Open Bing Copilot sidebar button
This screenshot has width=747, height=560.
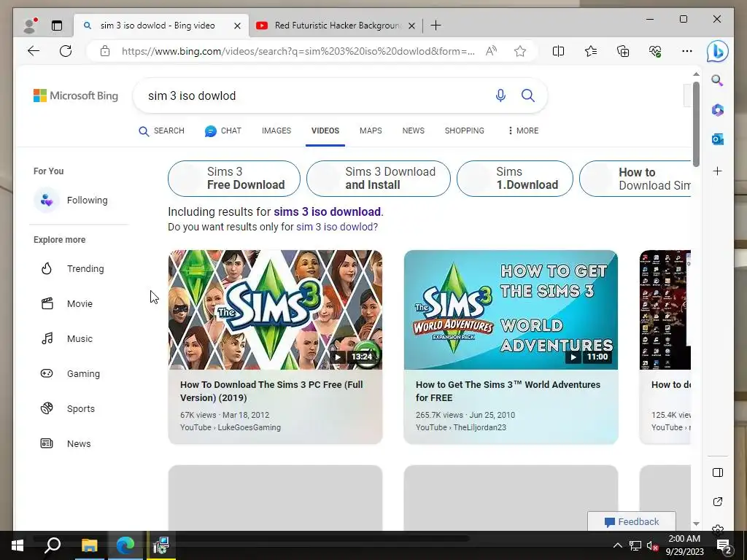tap(718, 52)
